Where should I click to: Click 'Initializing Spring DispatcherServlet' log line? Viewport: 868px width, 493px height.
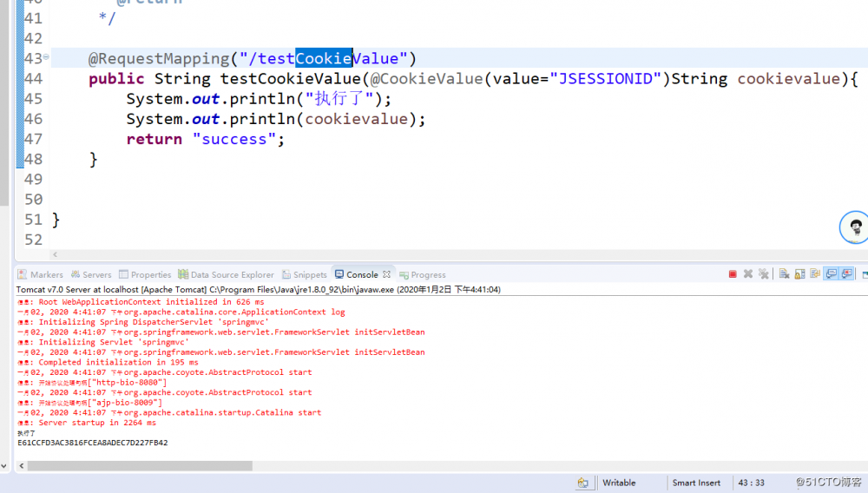tap(143, 322)
